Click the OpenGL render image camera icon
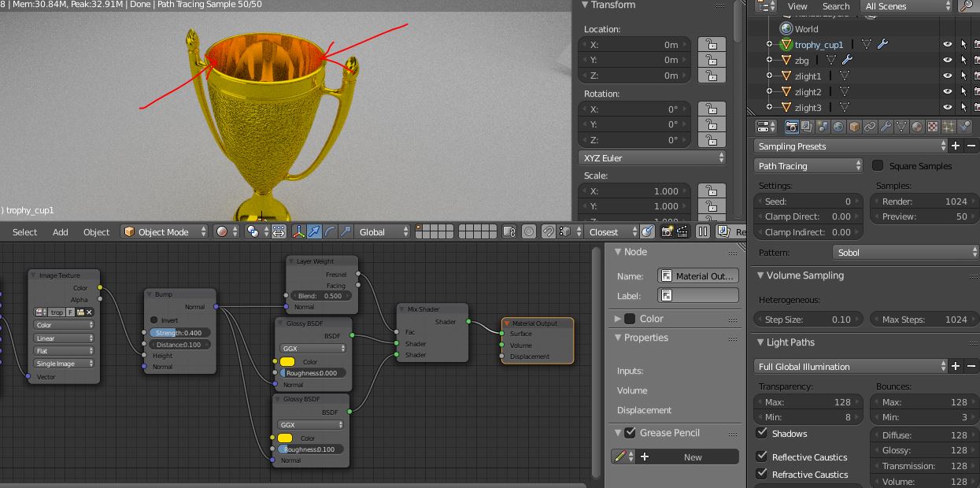This screenshot has width=980, height=488. pyautogui.click(x=668, y=231)
